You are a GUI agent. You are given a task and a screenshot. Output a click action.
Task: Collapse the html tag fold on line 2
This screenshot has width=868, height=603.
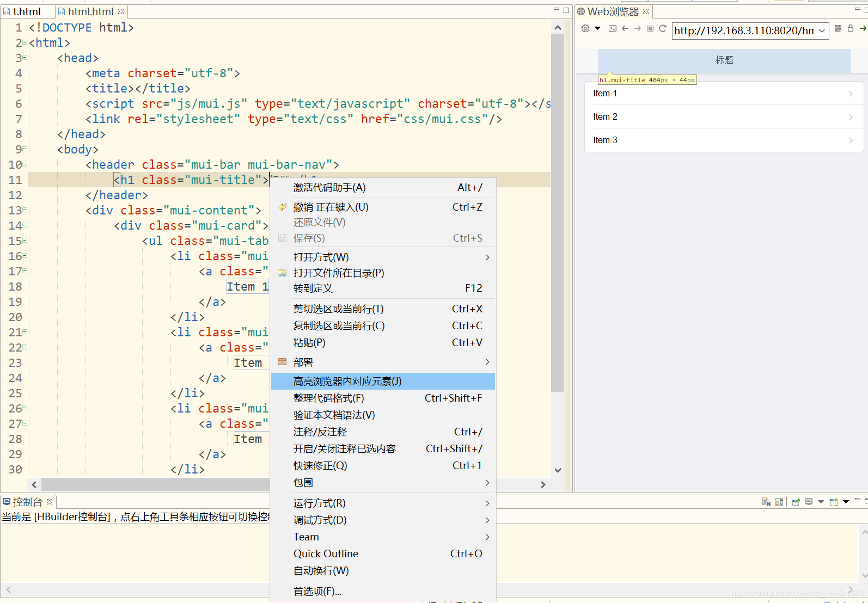(x=25, y=42)
